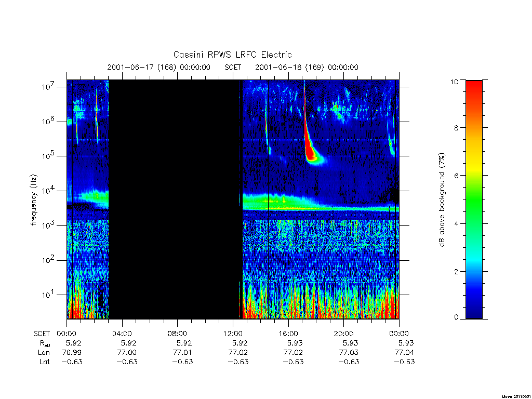Screen dimensions: 532x399
Task: Click the longitude value "77.03"
Action: click(349, 353)
